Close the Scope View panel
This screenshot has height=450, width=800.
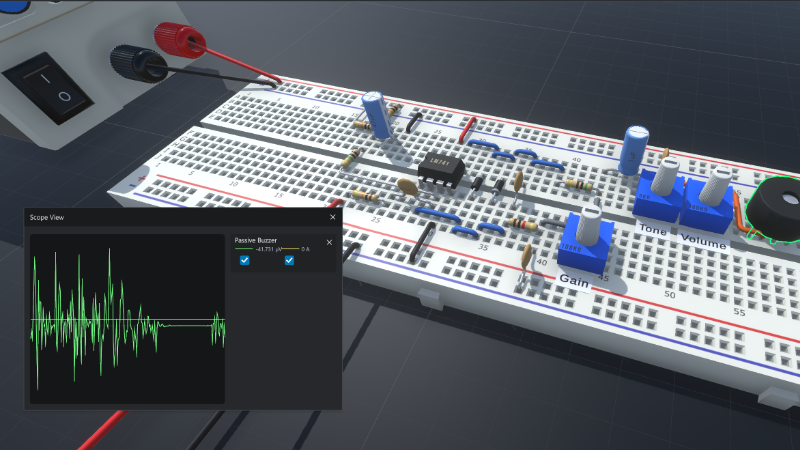(333, 217)
